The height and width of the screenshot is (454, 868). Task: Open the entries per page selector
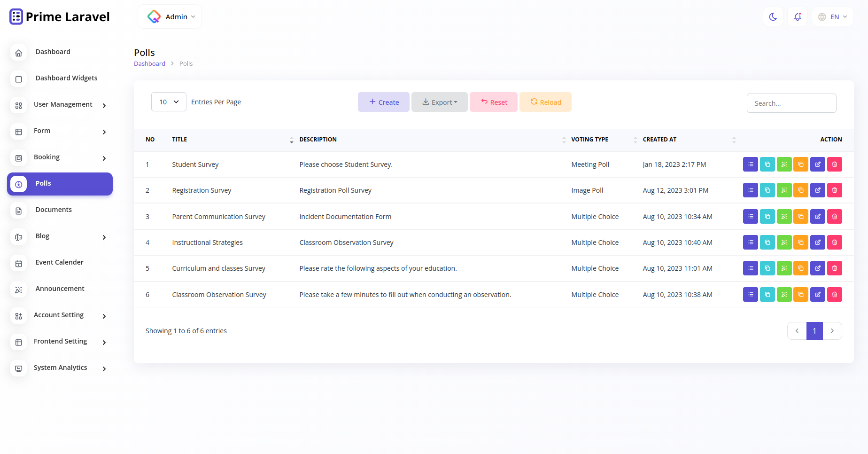pos(168,102)
